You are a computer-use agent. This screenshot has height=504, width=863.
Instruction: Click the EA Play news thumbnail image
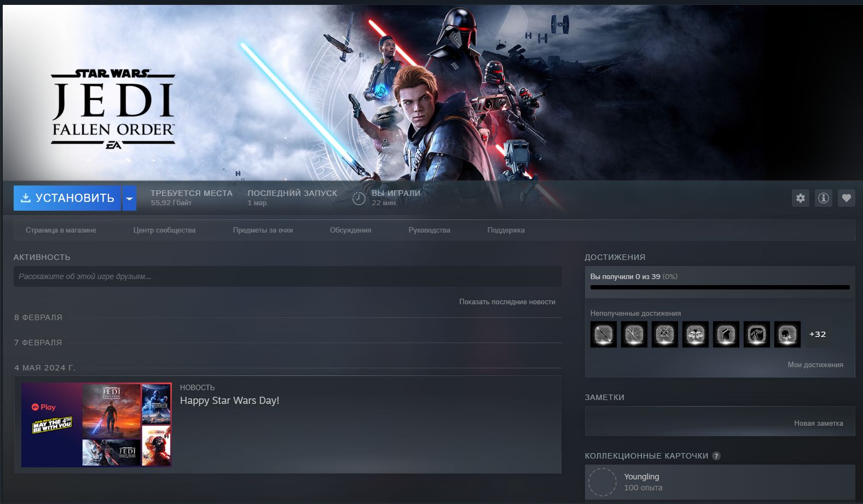96,425
